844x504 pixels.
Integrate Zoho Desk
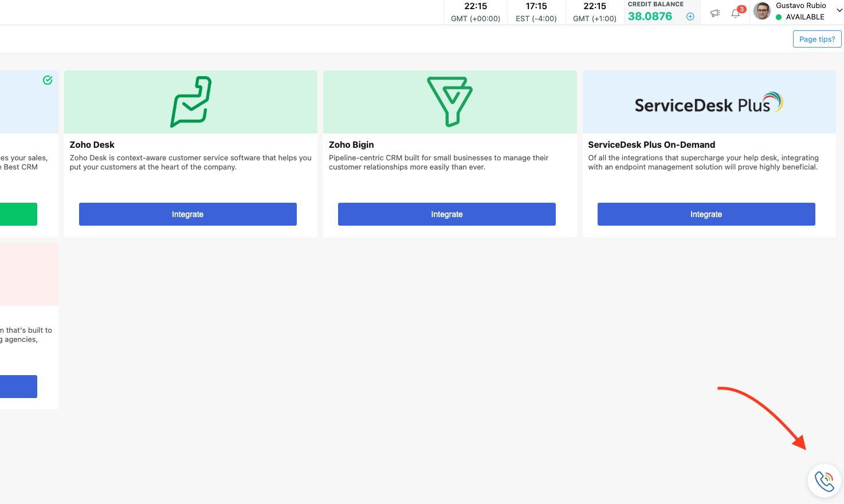pyautogui.click(x=188, y=214)
